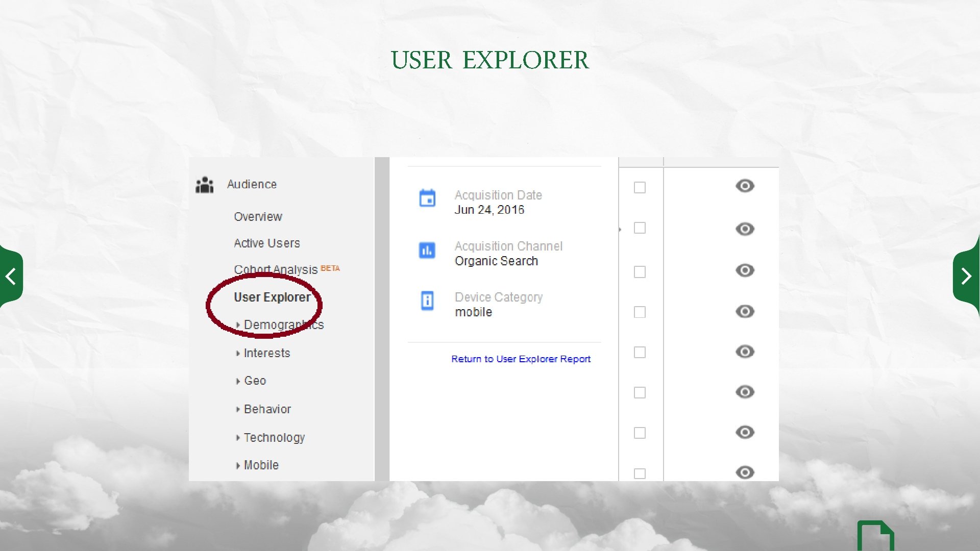
Task: Click the Acquisition Date calendar icon
Action: [x=427, y=198]
